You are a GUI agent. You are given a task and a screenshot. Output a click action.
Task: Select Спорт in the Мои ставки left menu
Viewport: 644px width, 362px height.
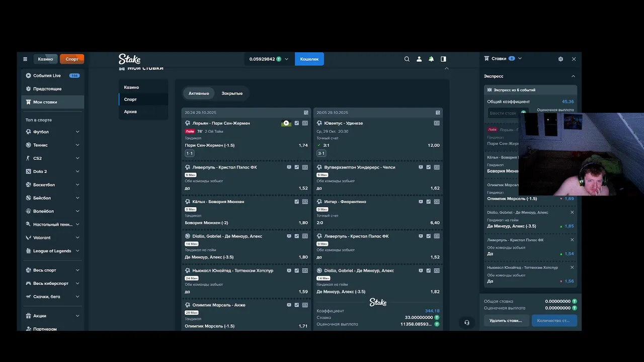[143, 100]
